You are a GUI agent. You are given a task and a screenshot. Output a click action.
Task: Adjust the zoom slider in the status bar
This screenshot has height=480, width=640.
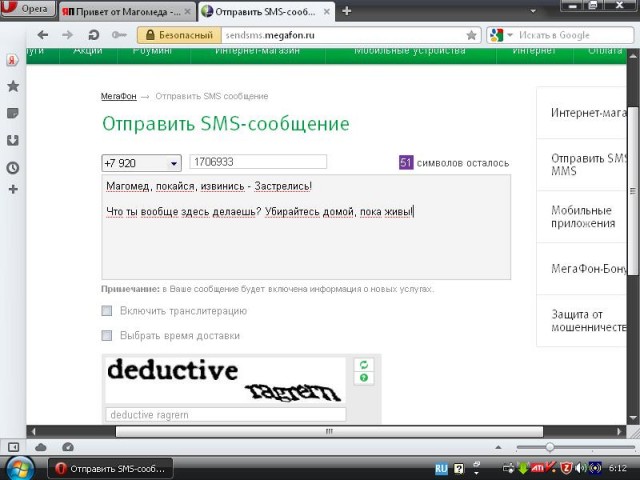tap(549, 447)
